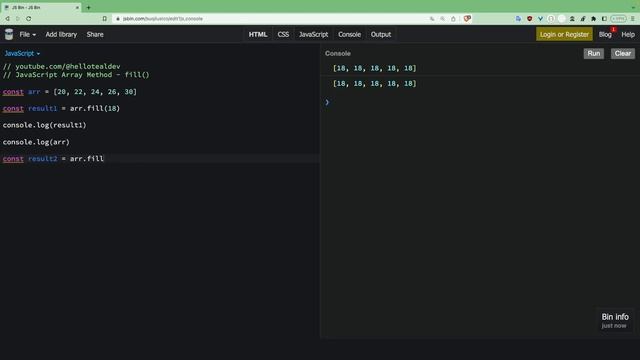This screenshot has height=360, width=640.
Task: Toggle the JavaScript panel tab
Action: [313, 35]
